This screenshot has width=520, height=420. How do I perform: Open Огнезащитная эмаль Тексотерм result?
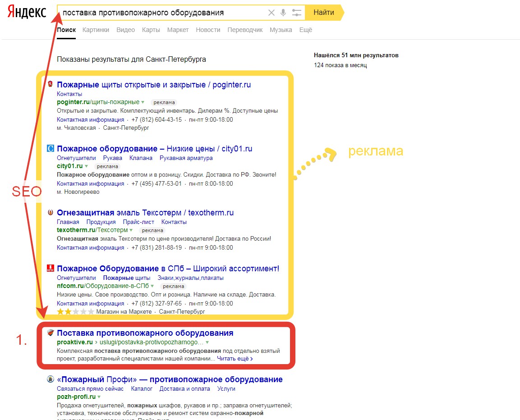[x=145, y=213]
